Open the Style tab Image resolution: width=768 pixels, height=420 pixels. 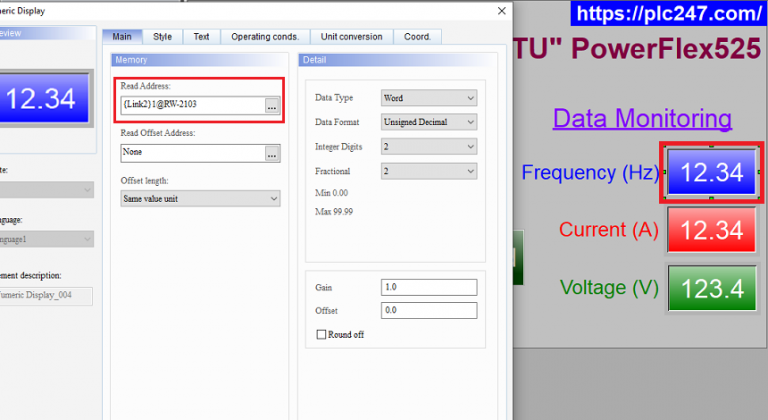pyautogui.click(x=162, y=37)
